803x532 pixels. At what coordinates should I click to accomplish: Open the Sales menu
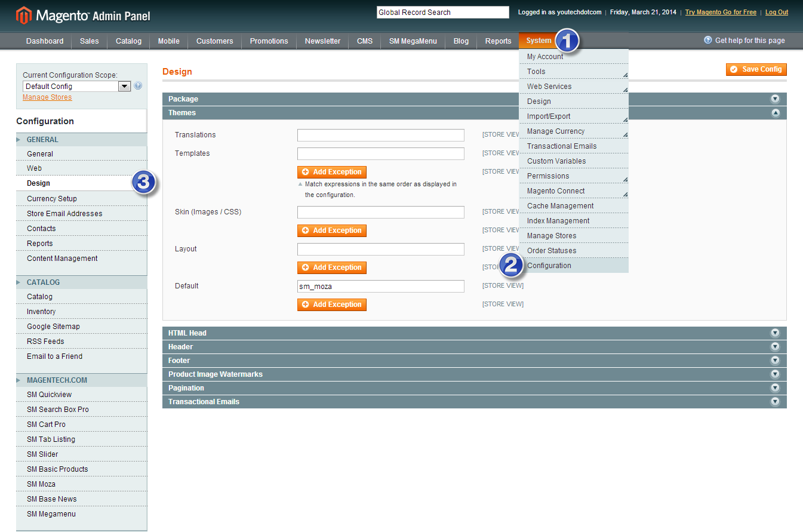click(x=90, y=41)
